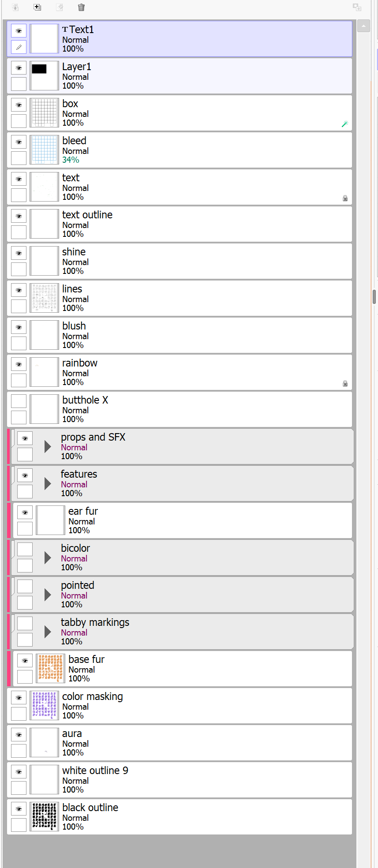Click the pencil icon on Text1 layer

point(19,47)
